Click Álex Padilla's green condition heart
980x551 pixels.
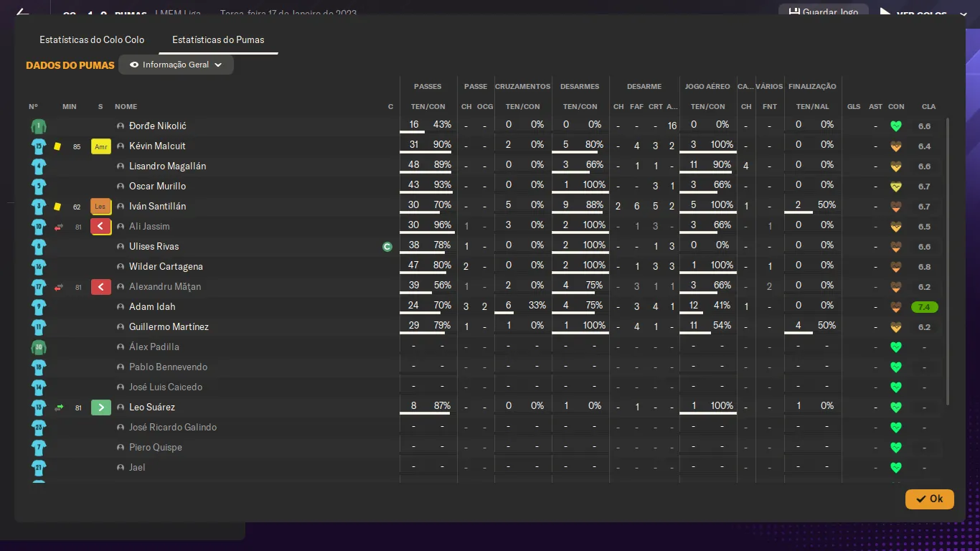[895, 347]
